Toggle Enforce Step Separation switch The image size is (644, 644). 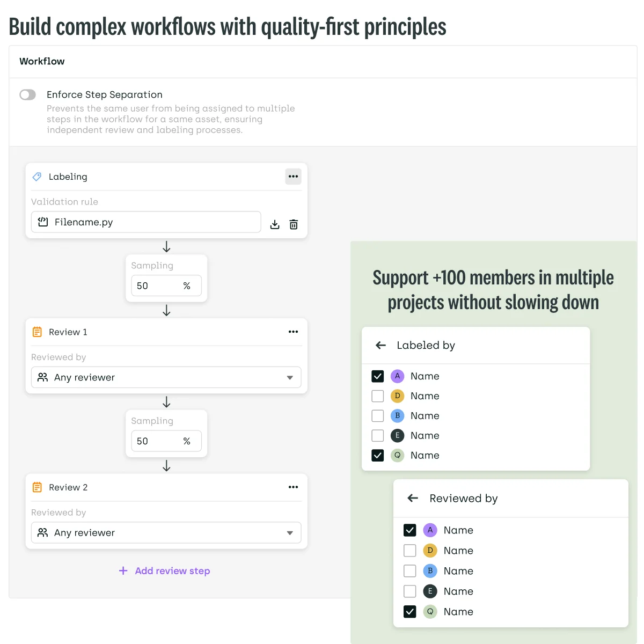point(28,95)
